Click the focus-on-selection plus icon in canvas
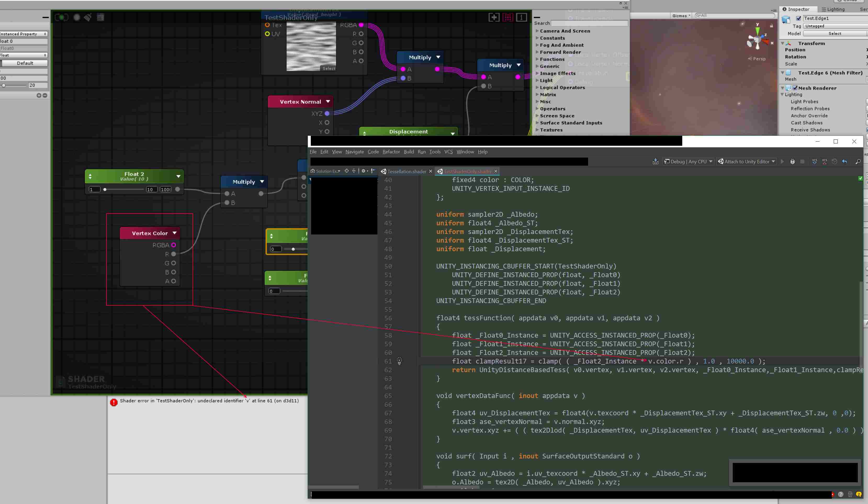868x504 pixels. [x=494, y=17]
